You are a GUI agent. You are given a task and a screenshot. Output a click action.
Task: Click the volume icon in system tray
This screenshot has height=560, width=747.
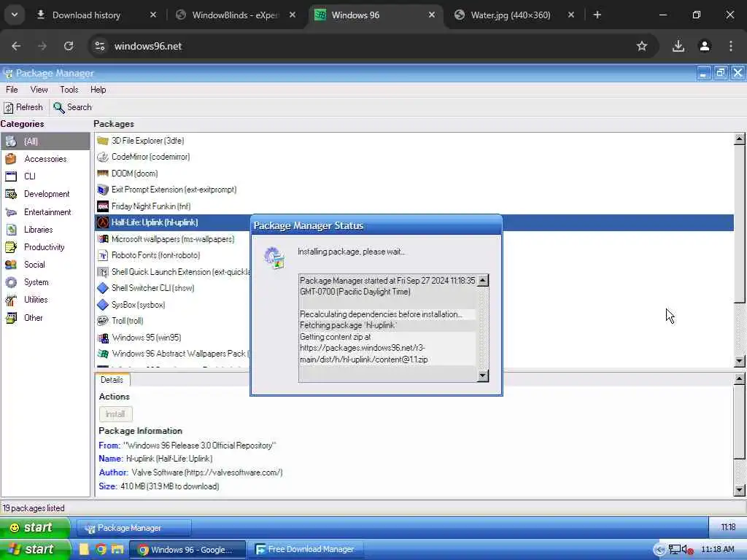coord(687,550)
